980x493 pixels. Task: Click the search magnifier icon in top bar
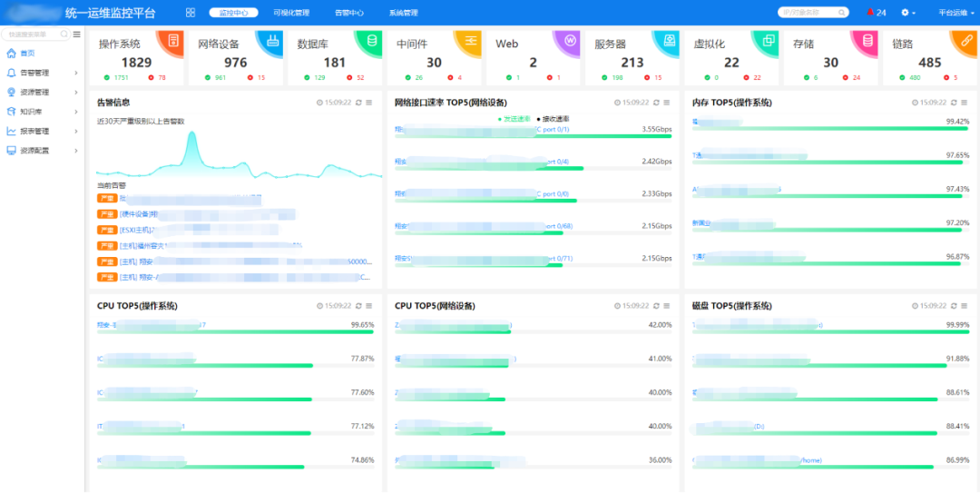pos(842,13)
